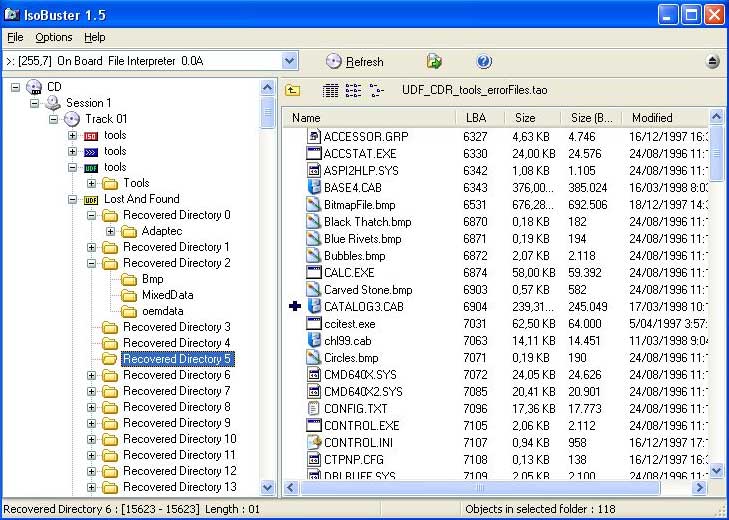
Task: Select the yellow UDF Lost And Found icon
Action: click(x=91, y=200)
